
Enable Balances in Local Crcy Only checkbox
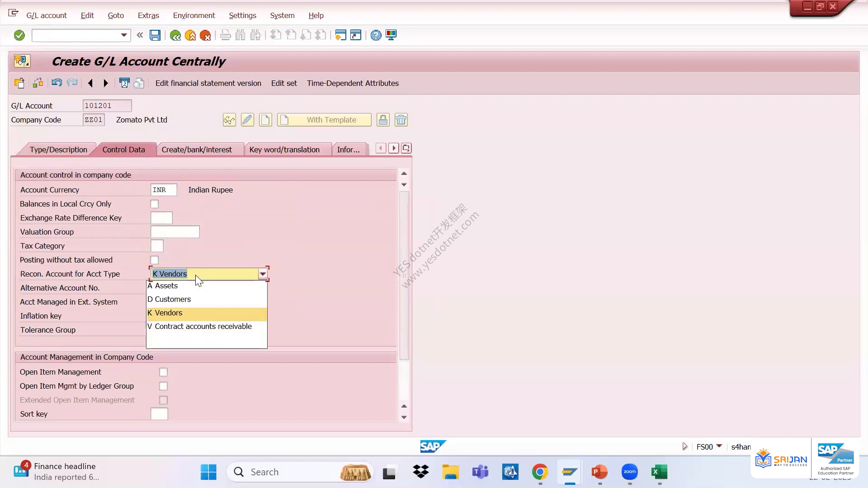(155, 204)
